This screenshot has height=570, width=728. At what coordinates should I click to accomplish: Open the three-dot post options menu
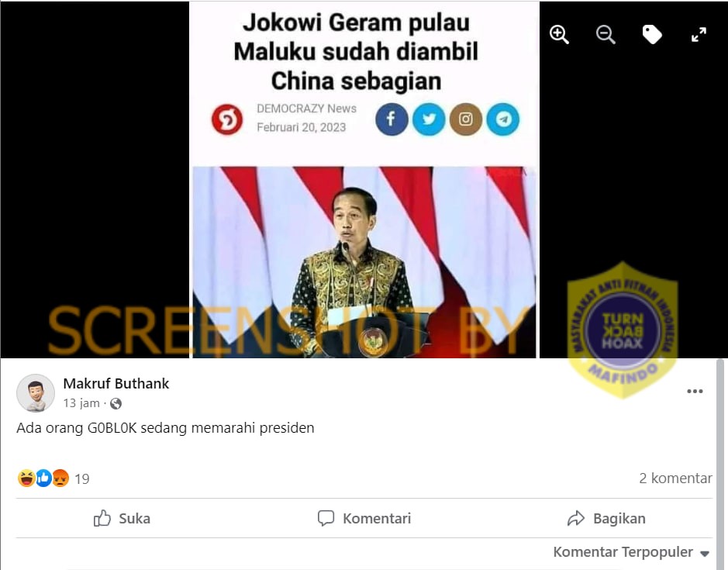[x=695, y=391]
